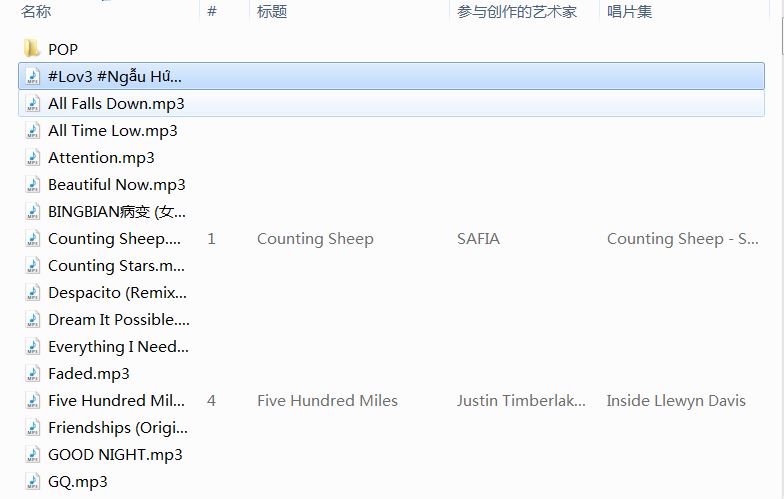Click the title cell Five Hundred Miles
This screenshot has height=499, width=784.
tap(328, 400)
